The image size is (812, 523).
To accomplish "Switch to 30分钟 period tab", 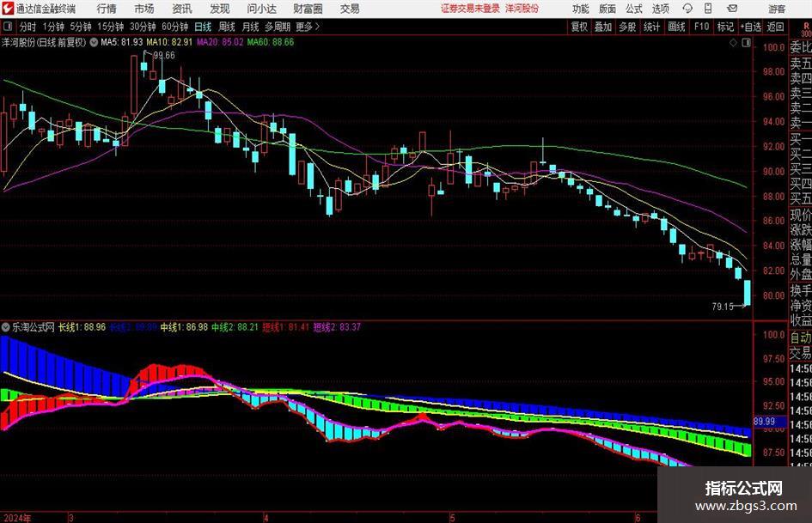I will (x=143, y=27).
